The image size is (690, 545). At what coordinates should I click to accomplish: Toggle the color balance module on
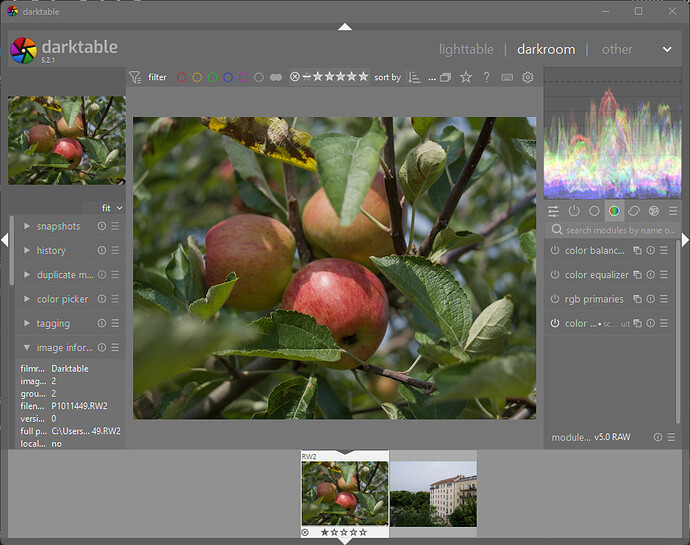tap(555, 251)
